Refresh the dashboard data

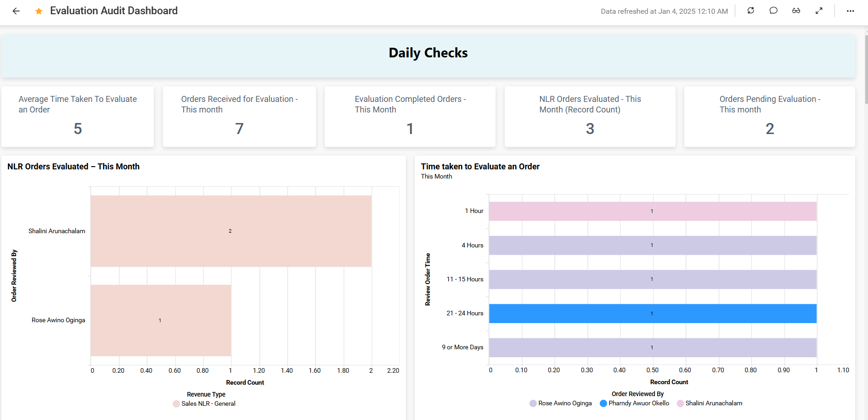(751, 11)
